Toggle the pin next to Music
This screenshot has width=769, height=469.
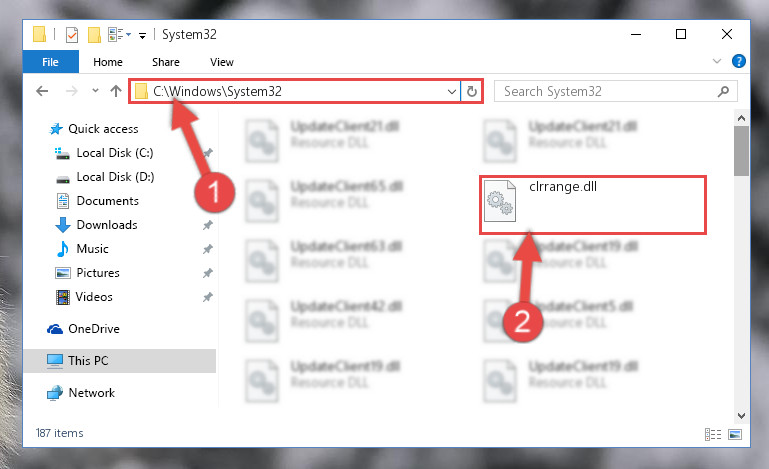208,249
